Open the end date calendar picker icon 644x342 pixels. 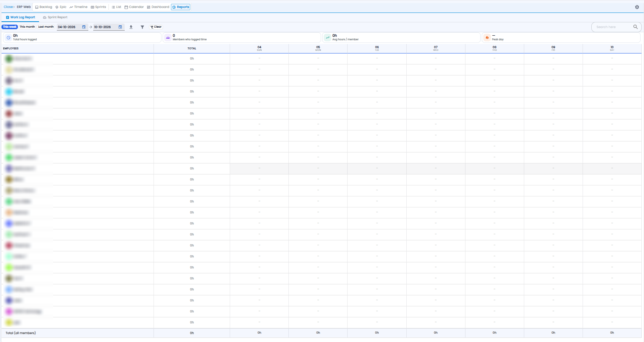point(120,27)
